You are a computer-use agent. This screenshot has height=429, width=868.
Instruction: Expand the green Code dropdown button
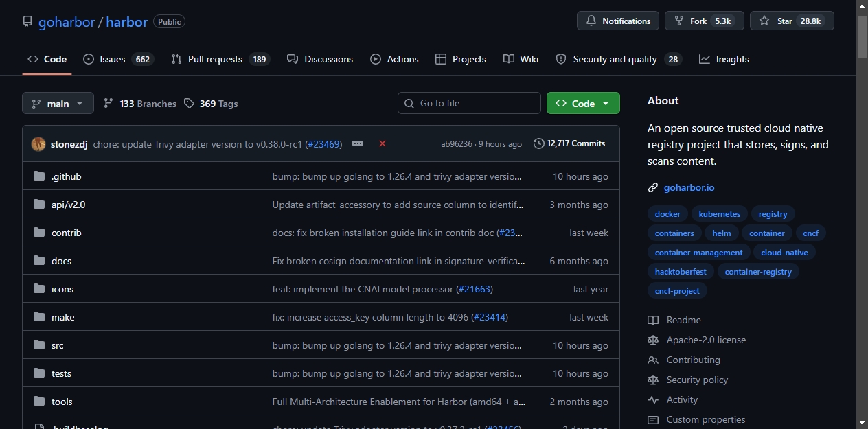[x=583, y=104]
